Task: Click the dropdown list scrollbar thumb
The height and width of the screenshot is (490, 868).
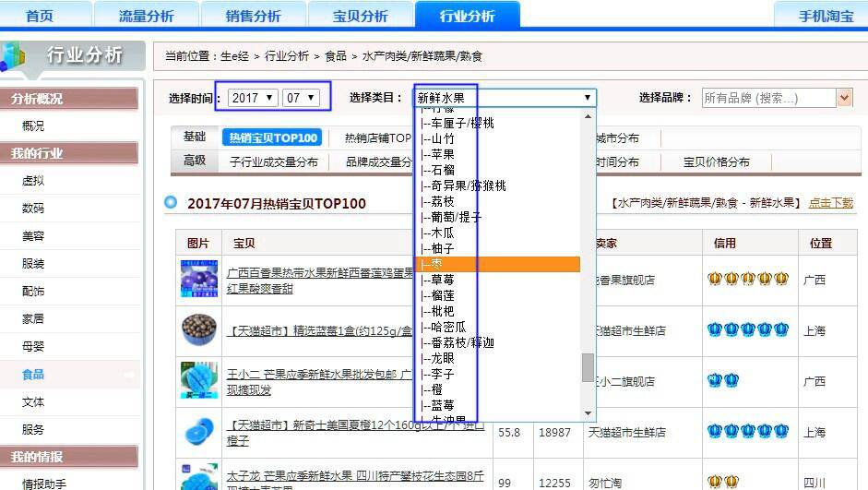Action: tap(588, 367)
